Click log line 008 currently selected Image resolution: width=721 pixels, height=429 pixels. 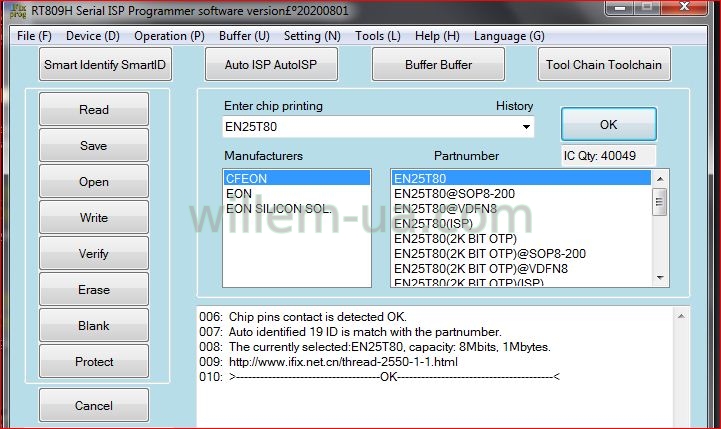click(x=375, y=347)
